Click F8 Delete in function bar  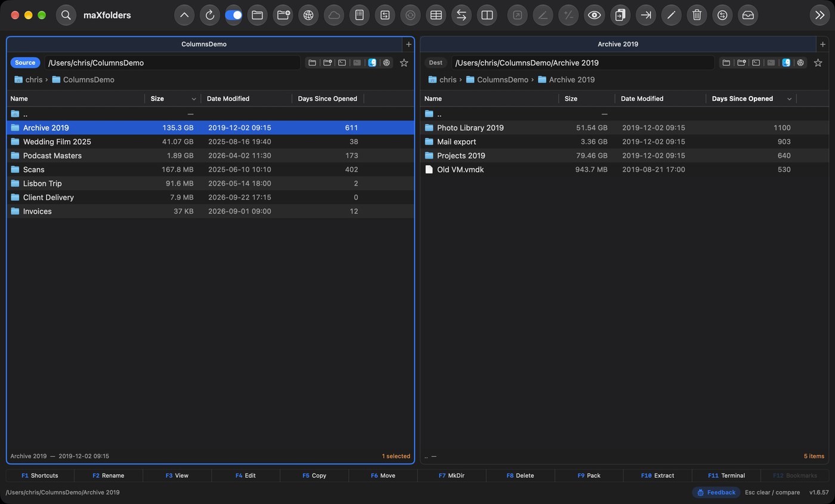click(520, 475)
